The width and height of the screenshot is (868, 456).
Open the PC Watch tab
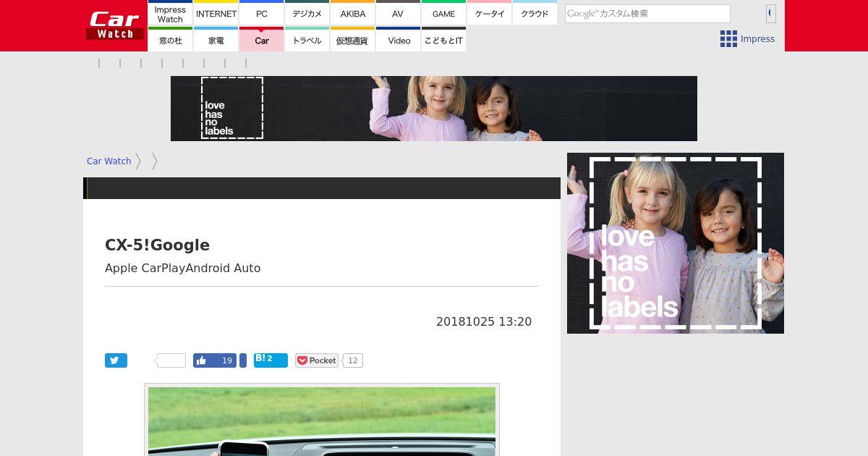(261, 13)
